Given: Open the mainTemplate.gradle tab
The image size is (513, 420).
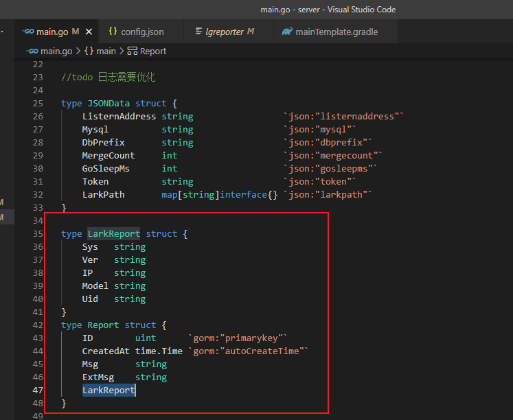Looking at the screenshot, I should click(x=337, y=32).
